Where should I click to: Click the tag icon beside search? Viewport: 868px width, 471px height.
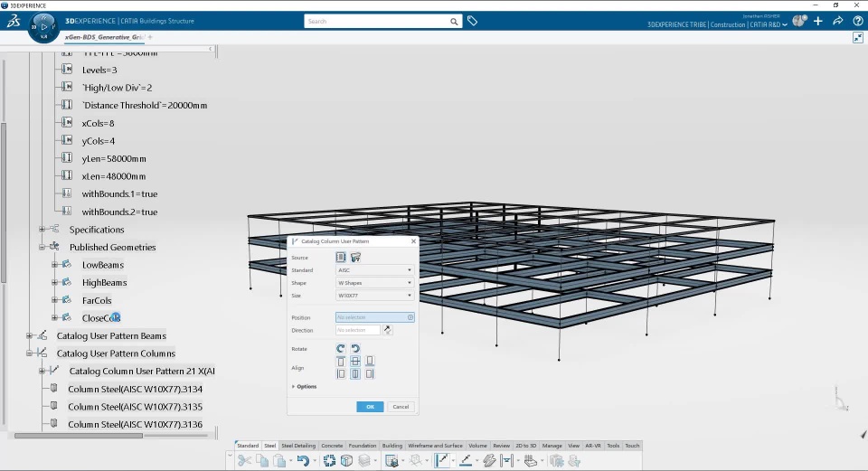472,21
